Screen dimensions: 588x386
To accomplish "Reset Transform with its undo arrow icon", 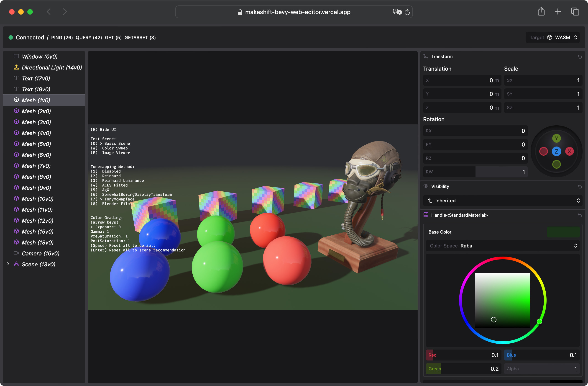I will [x=580, y=57].
